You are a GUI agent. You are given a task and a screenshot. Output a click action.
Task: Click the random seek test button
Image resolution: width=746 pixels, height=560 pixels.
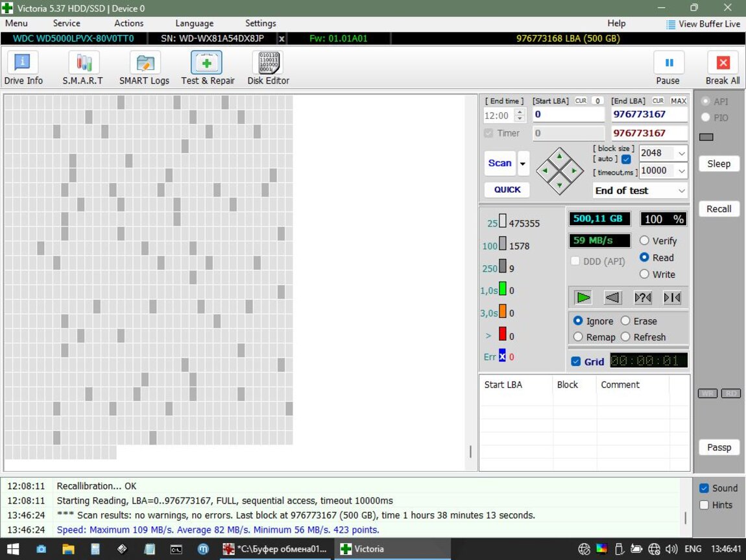(643, 298)
